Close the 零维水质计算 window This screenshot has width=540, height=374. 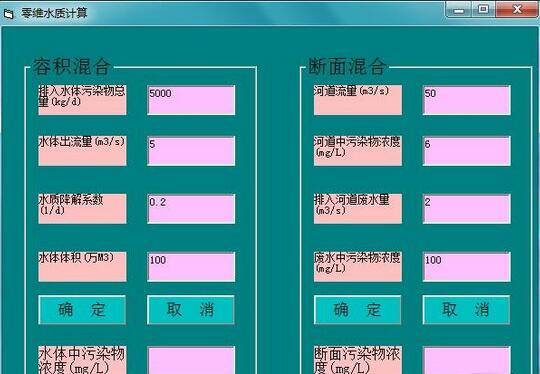[x=518, y=10]
